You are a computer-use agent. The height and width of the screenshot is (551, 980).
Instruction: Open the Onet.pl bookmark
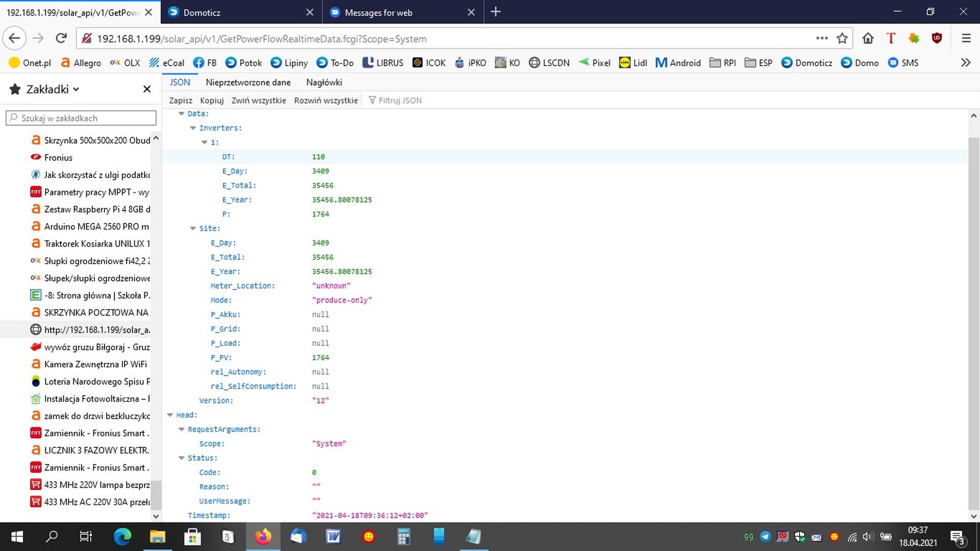coord(30,63)
